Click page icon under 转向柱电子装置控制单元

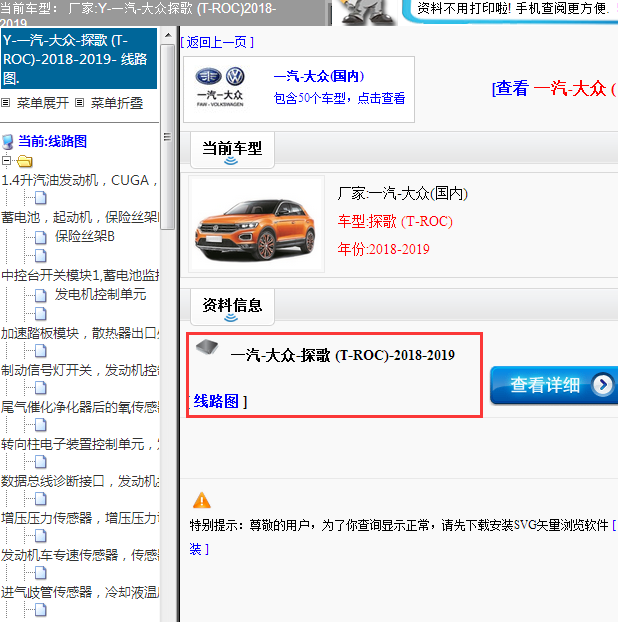(x=40, y=462)
